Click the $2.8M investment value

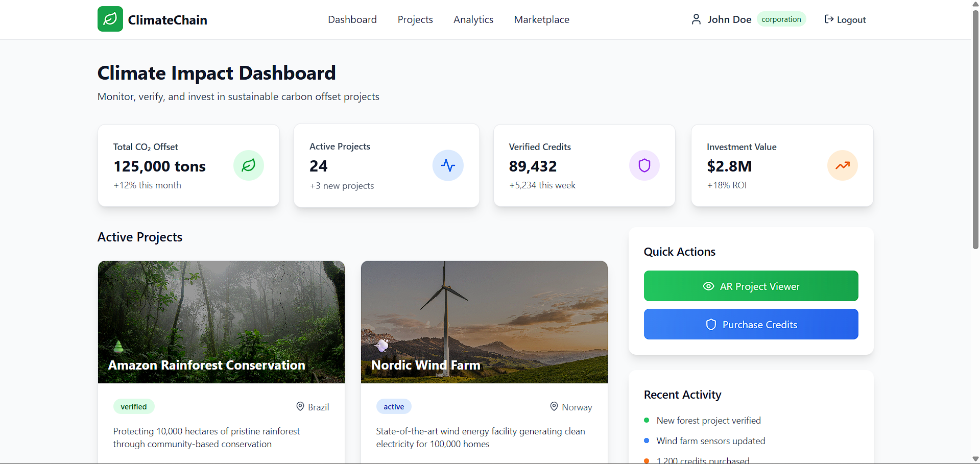[x=729, y=166]
